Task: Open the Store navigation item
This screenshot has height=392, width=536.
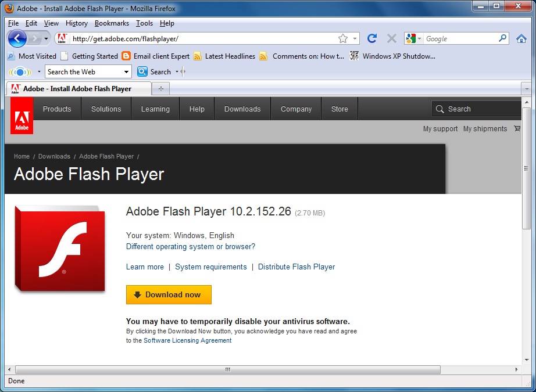Action: click(340, 109)
